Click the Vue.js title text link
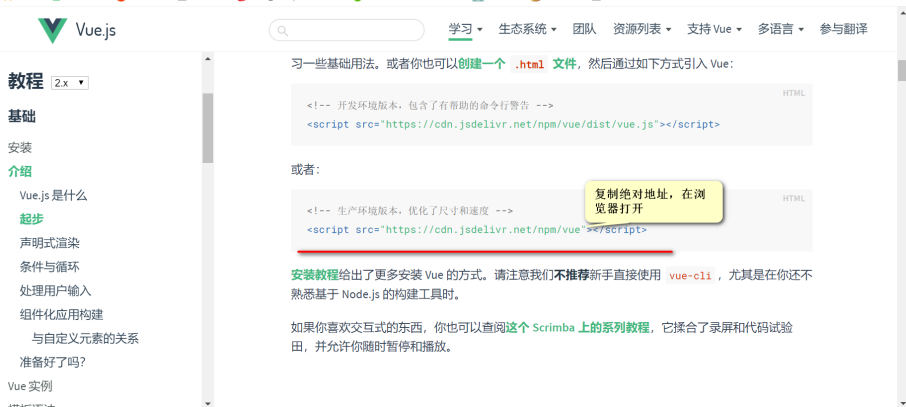The image size is (906, 407). coord(95,30)
